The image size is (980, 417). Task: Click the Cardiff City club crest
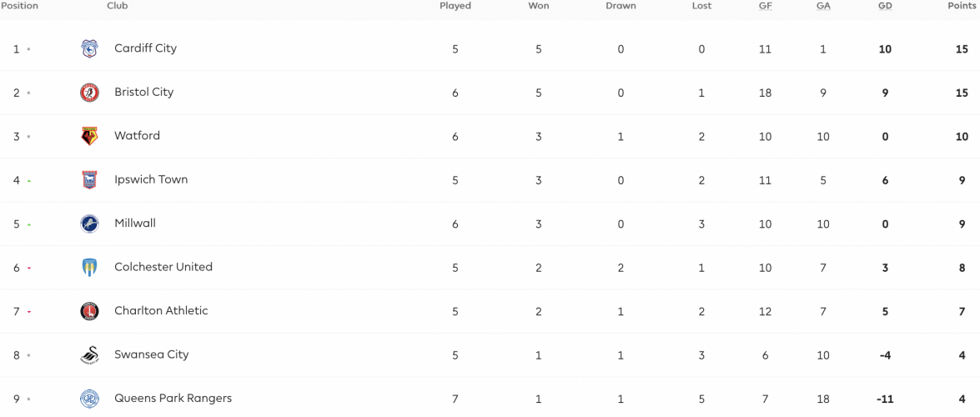tap(89, 48)
